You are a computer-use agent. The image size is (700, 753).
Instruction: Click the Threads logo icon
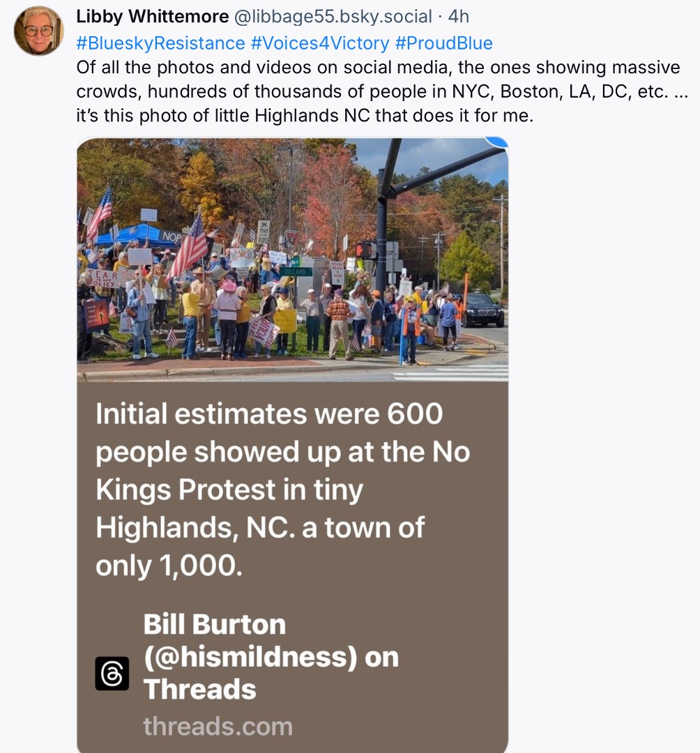112,674
